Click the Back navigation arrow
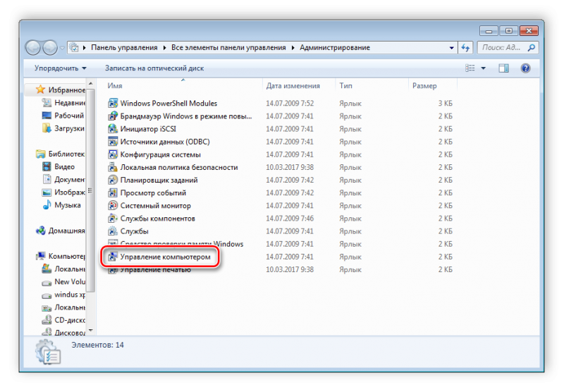This screenshot has width=564, height=392. pyautogui.click(x=33, y=47)
